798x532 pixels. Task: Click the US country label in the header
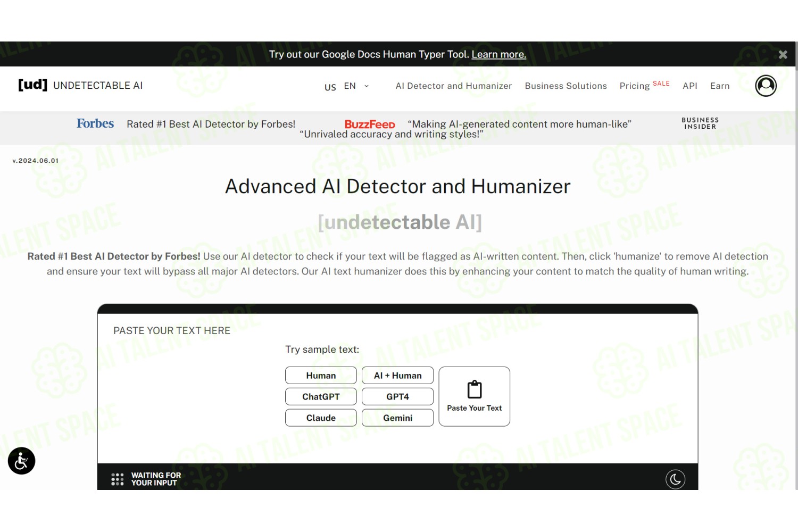[330, 87]
